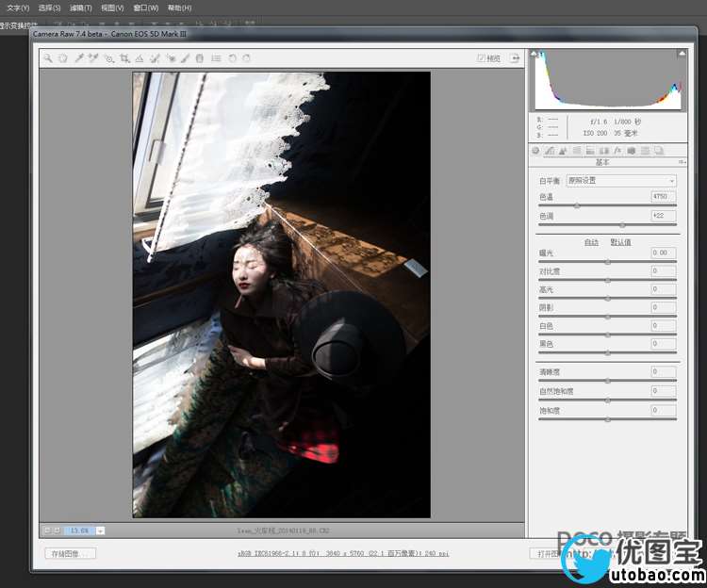Select the Crop tool

point(124,58)
